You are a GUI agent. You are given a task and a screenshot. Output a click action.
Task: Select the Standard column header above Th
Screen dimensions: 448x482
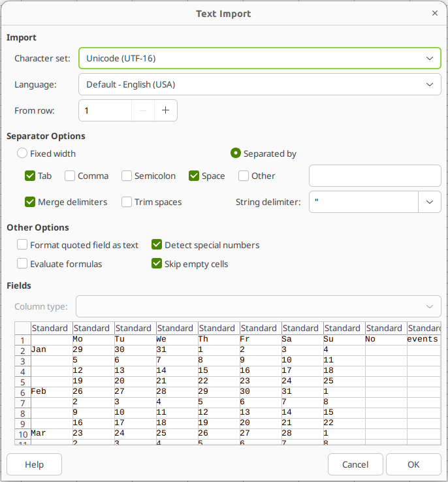coord(219,329)
